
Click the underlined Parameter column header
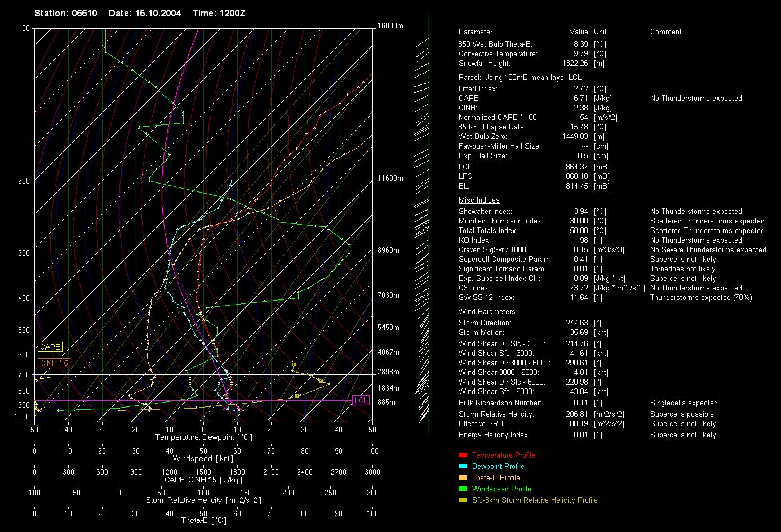475,32
